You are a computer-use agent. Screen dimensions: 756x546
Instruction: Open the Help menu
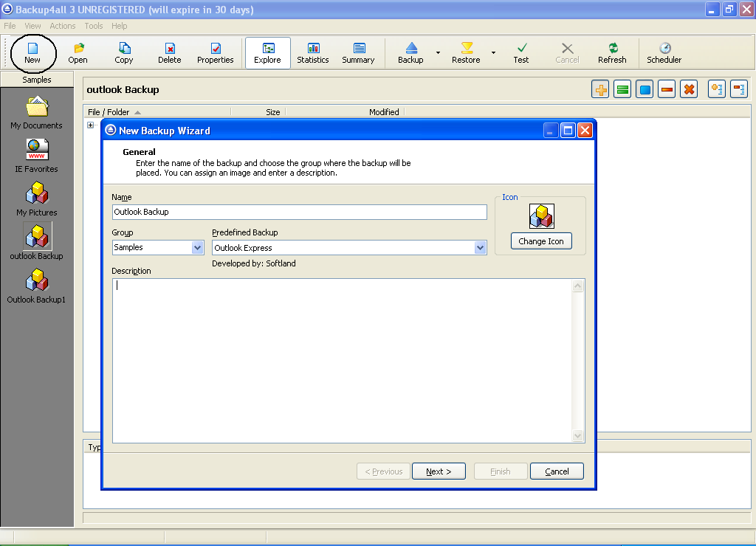click(120, 26)
